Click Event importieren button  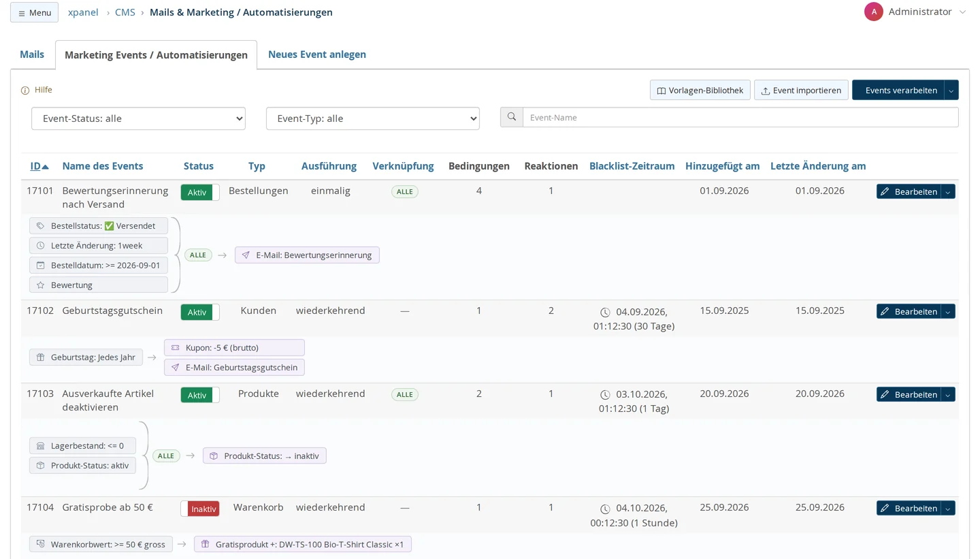(802, 90)
